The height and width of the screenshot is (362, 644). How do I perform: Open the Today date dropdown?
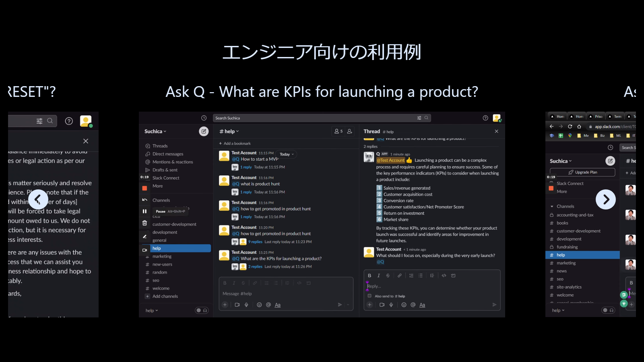point(286,154)
